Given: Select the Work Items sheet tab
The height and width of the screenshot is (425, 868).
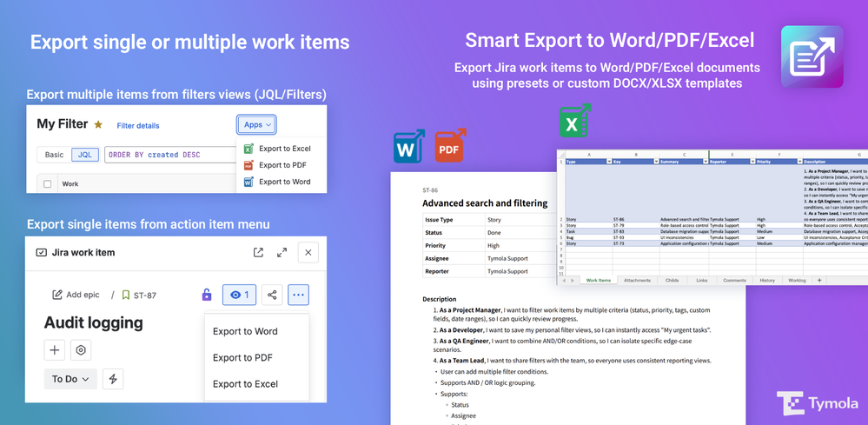Looking at the screenshot, I should (x=599, y=280).
